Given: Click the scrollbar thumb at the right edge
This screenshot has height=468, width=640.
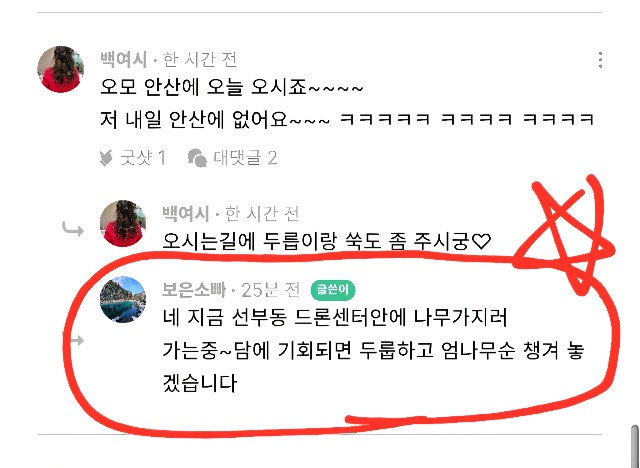Looking at the screenshot, I should 634,446.
